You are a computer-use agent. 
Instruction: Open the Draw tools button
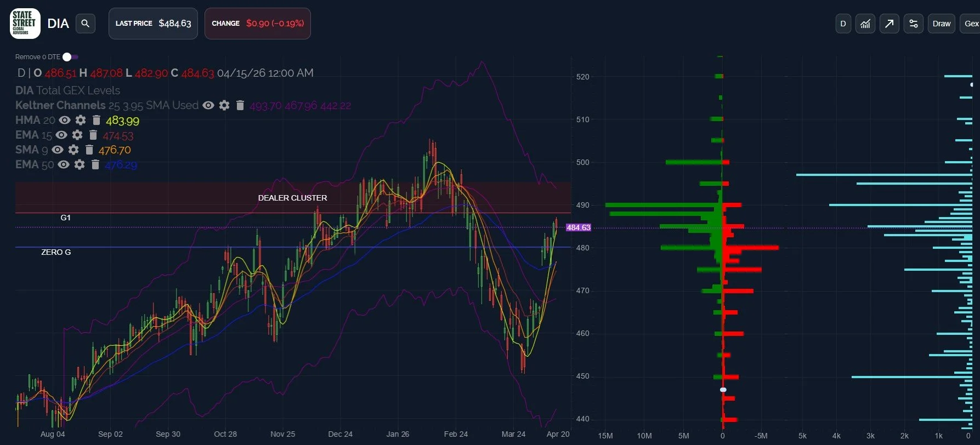(x=942, y=24)
